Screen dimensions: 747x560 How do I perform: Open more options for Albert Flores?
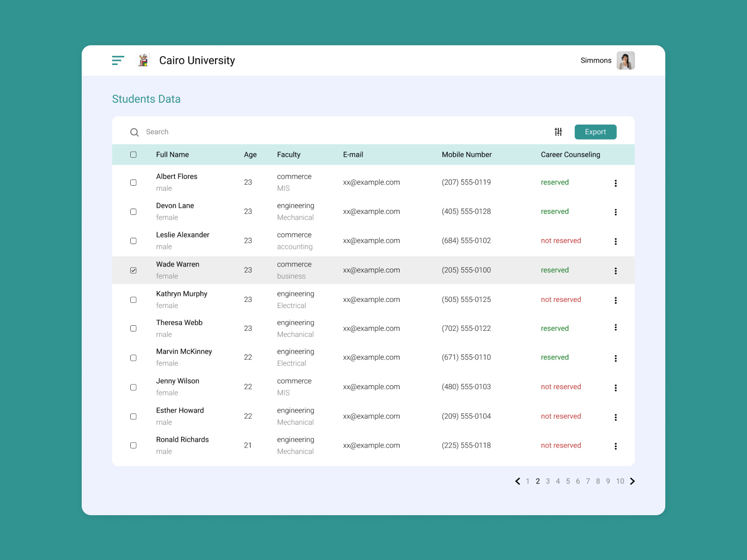click(616, 183)
